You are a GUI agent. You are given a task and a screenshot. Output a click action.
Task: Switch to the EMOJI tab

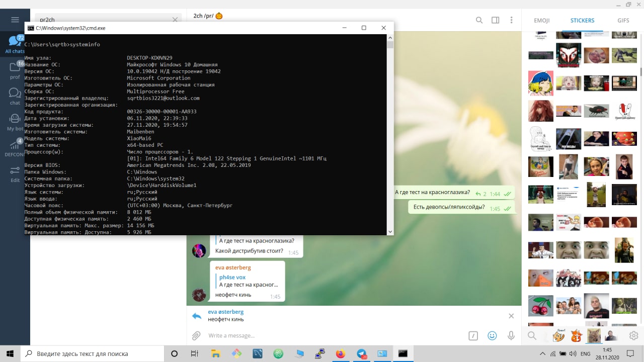click(541, 21)
